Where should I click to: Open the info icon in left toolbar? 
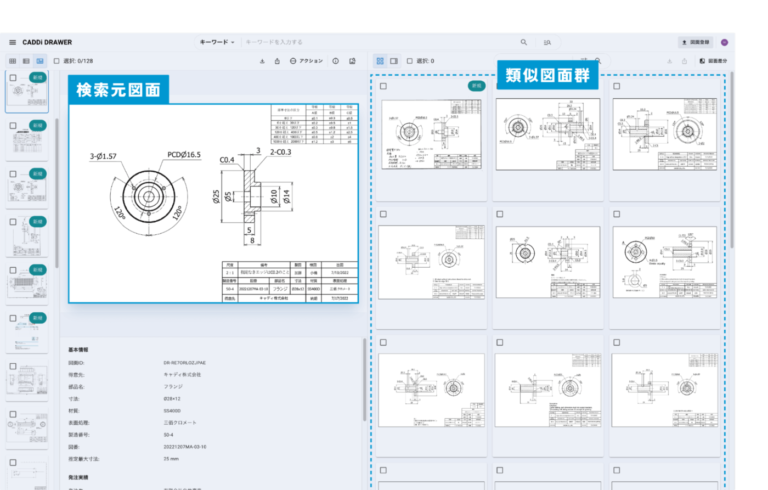[335, 61]
